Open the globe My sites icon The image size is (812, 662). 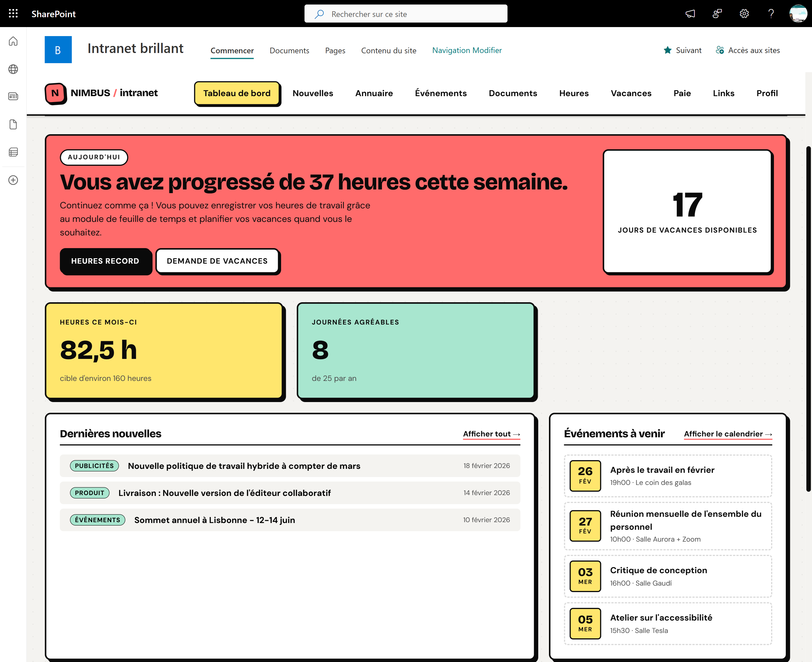coord(13,69)
